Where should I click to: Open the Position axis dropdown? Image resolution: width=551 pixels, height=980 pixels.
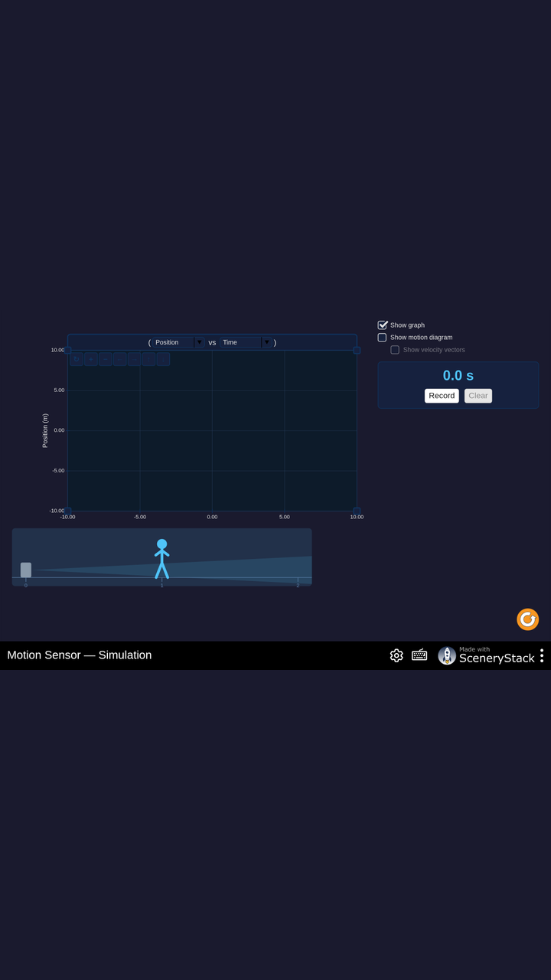178,342
